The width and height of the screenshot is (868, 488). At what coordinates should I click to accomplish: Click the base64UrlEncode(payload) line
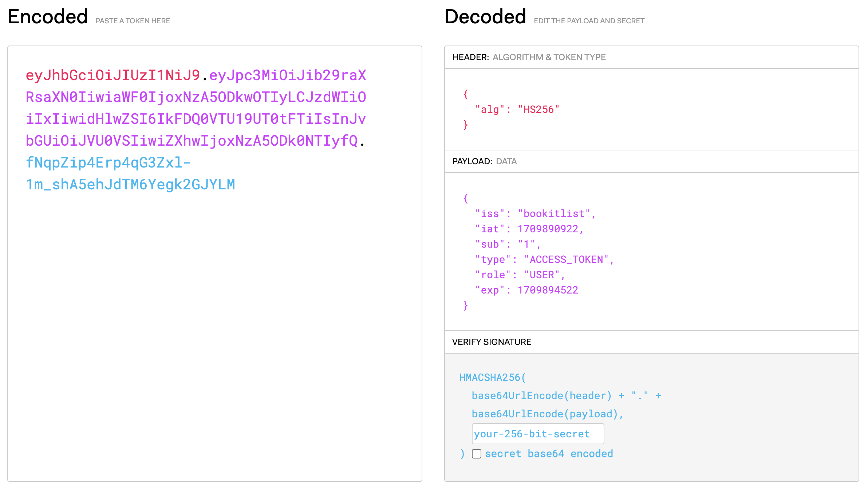[x=547, y=414]
